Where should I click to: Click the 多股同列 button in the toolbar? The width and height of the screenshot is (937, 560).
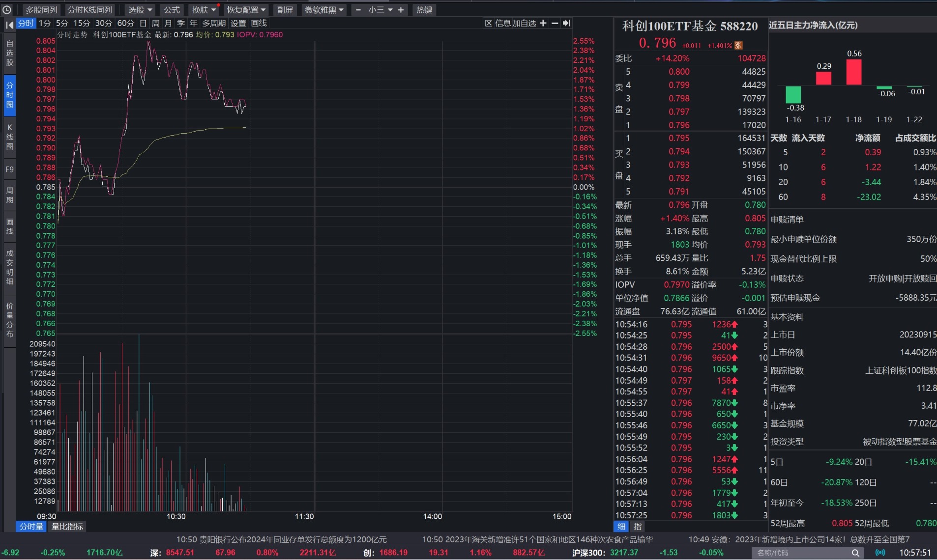pyautogui.click(x=41, y=9)
